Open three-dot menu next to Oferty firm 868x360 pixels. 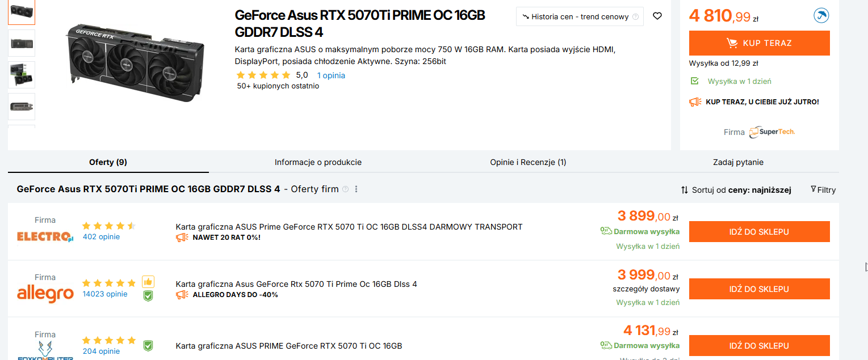(x=357, y=189)
